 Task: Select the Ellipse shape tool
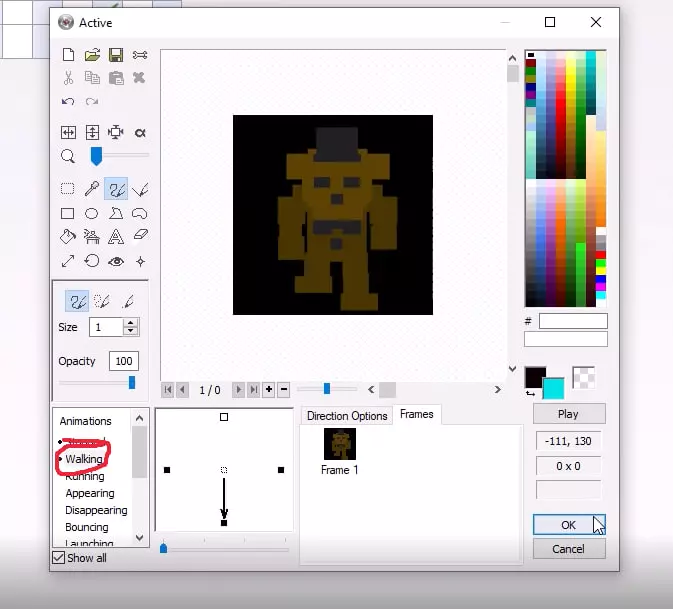click(91, 213)
